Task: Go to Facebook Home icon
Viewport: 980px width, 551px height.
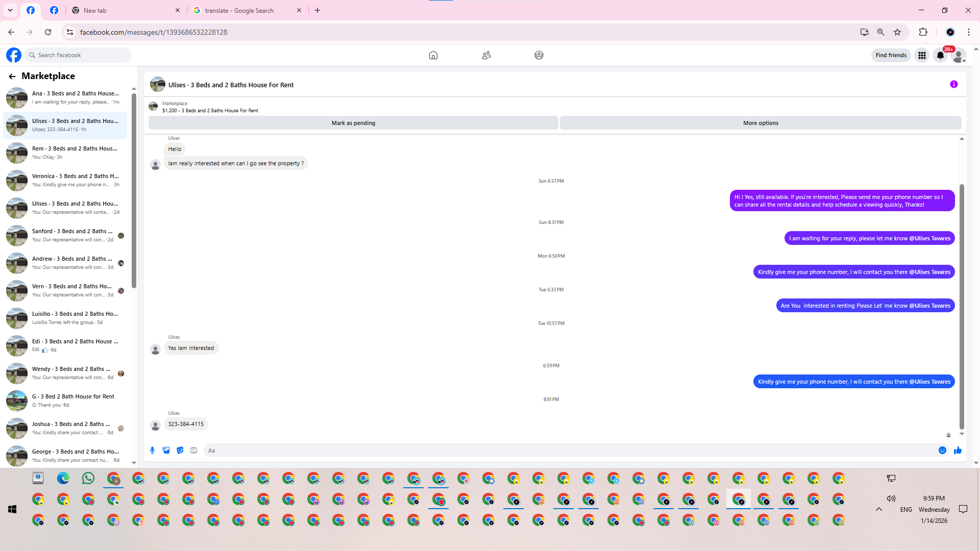Action: click(x=433, y=55)
